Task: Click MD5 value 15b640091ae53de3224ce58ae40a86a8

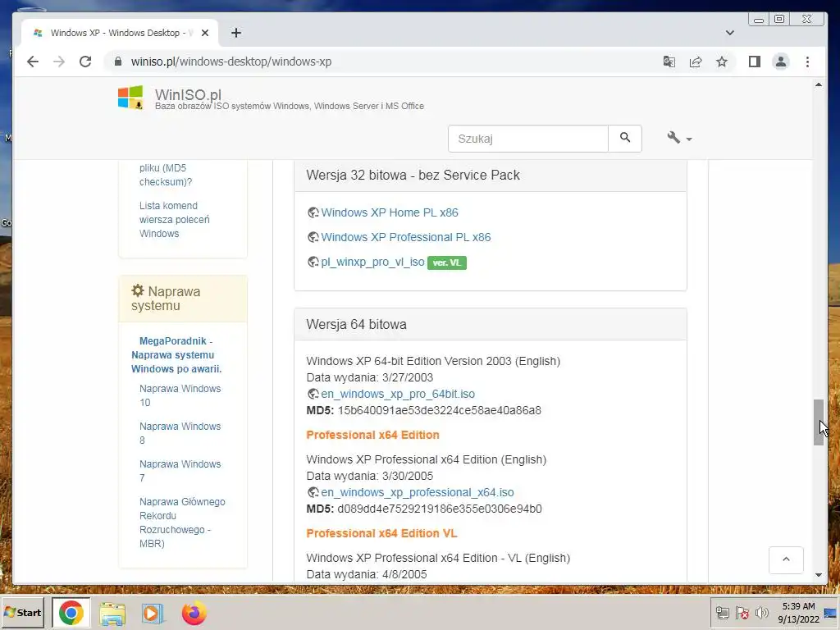Action: (440, 410)
